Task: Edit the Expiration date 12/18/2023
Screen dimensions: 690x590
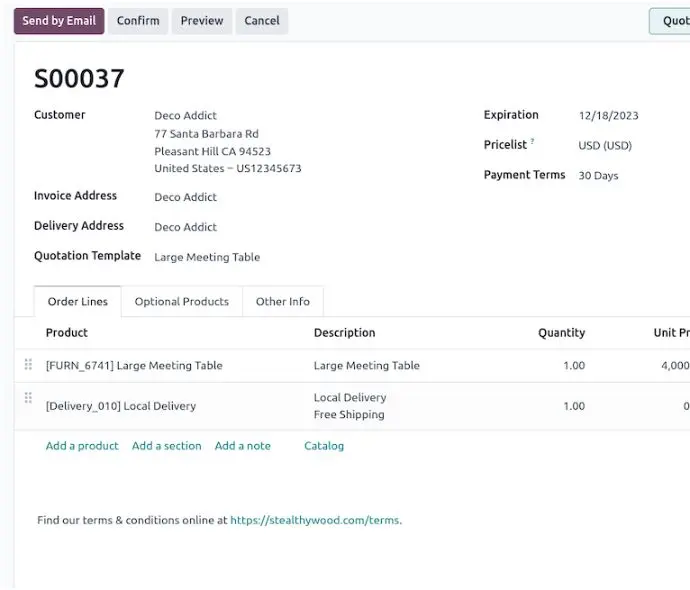Action: 608,116
